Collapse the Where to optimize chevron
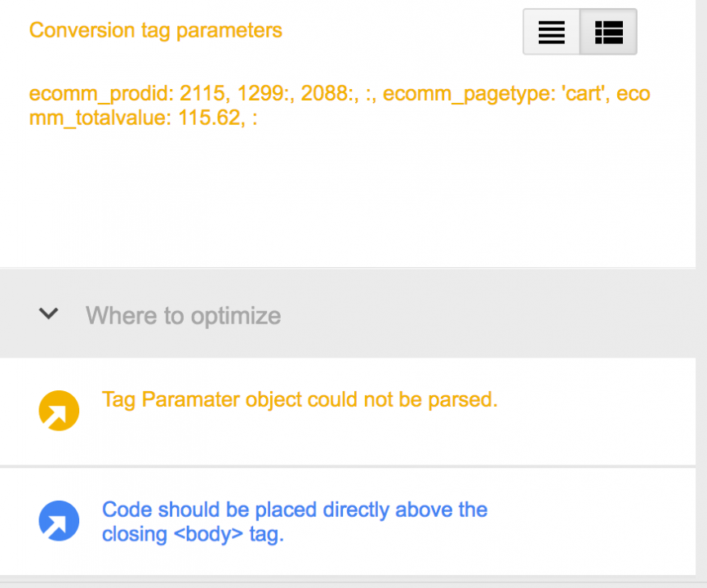The width and height of the screenshot is (707, 588). tap(49, 314)
